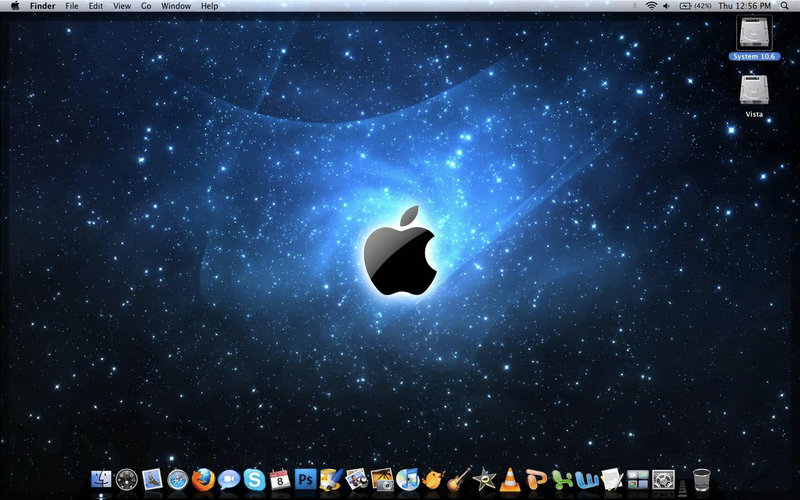800x500 pixels.
Task: Open the File menu
Action: [x=72, y=6]
